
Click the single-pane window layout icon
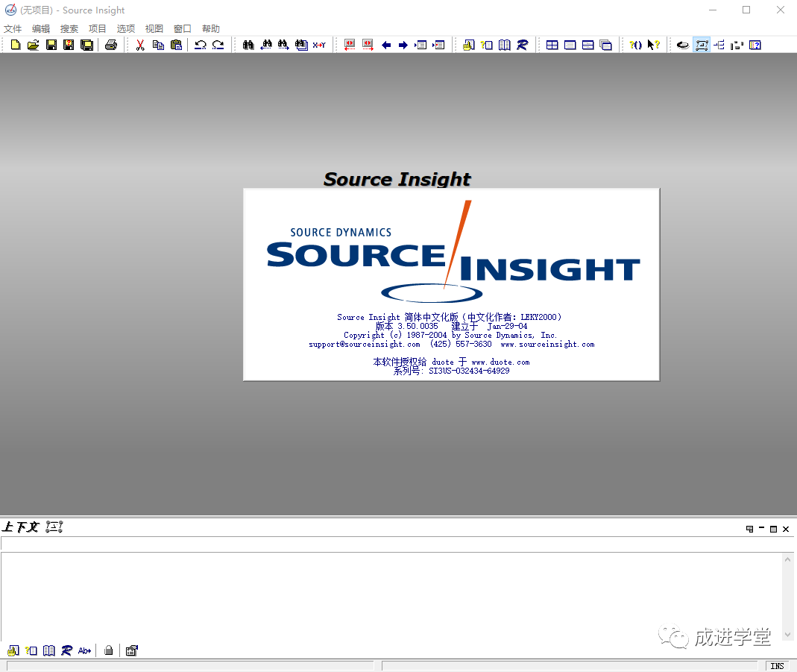570,45
